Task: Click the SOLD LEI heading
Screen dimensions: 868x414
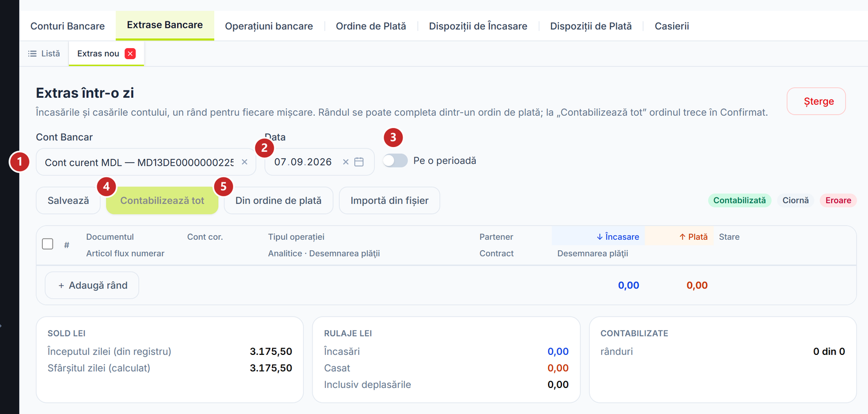Action: [x=67, y=334]
